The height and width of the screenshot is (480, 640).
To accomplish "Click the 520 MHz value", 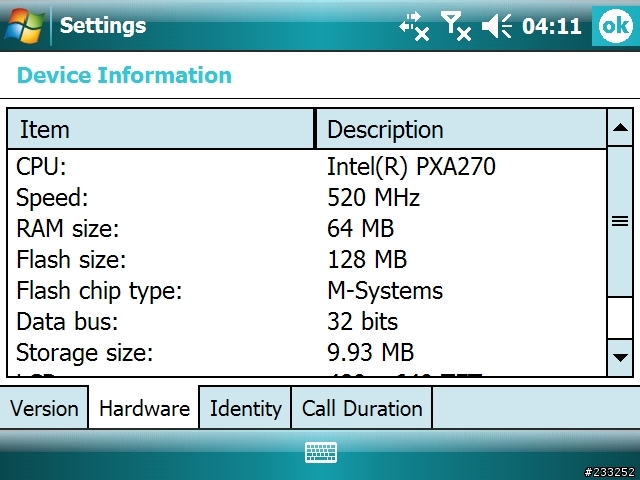I will [373, 198].
